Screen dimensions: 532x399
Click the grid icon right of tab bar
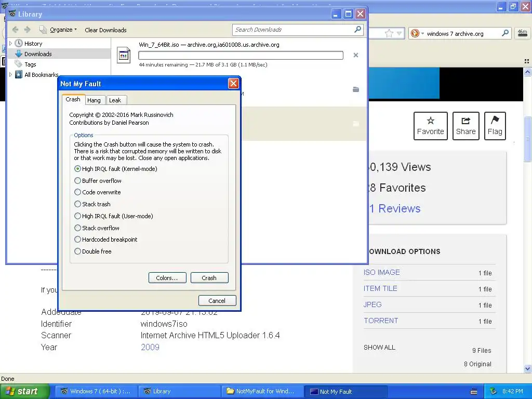tap(527, 61)
